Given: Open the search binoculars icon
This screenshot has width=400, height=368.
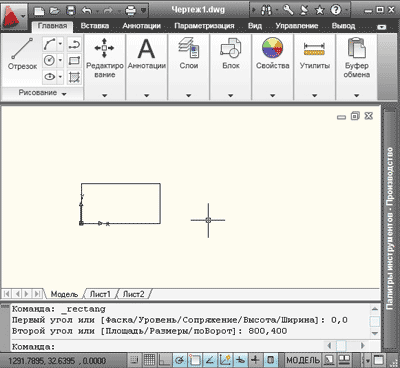Looking at the screenshot, I should click(x=266, y=10).
